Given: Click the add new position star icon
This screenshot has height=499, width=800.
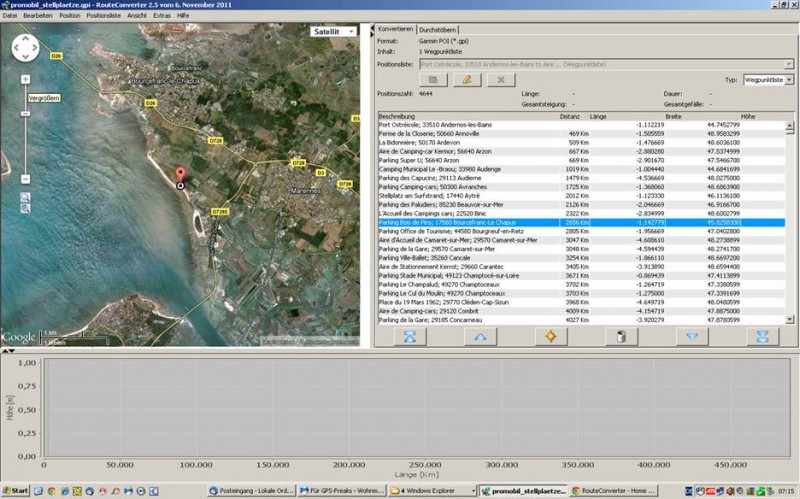Looking at the screenshot, I should (549, 337).
